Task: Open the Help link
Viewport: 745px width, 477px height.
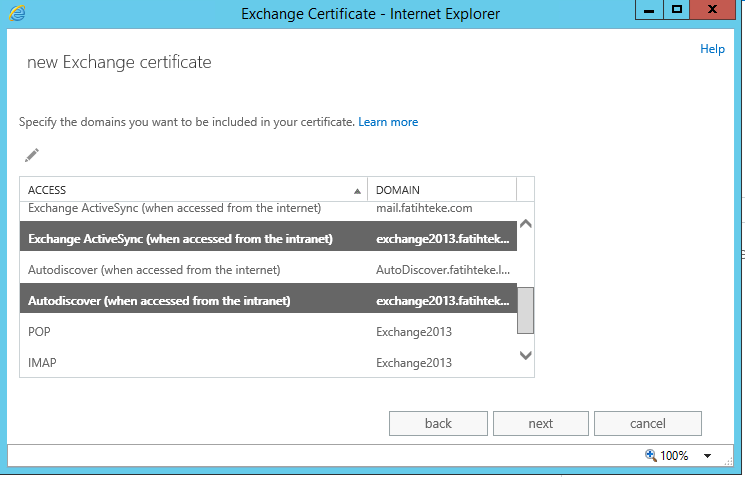Action: [712, 49]
